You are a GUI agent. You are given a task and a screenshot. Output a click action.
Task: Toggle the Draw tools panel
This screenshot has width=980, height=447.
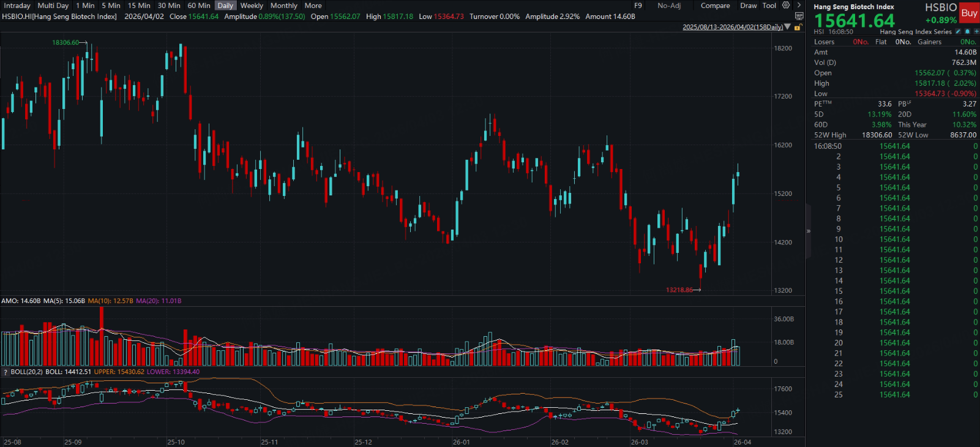[748, 6]
